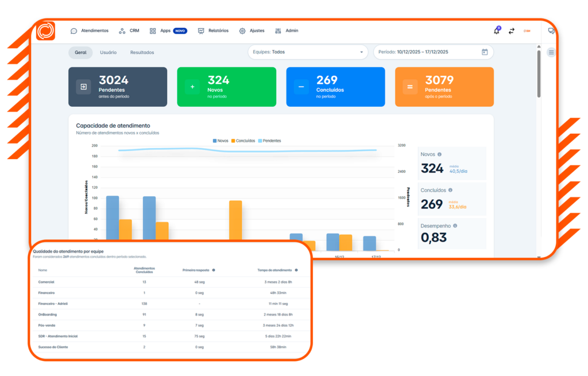Open the notifications bell icon
The height and width of the screenshot is (376, 588).
coord(497,31)
